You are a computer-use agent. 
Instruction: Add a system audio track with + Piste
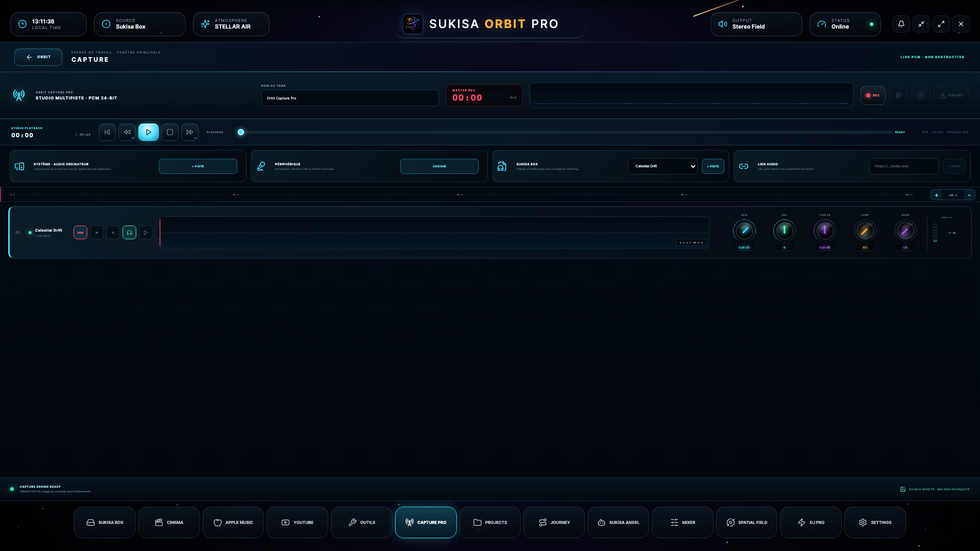[198, 166]
